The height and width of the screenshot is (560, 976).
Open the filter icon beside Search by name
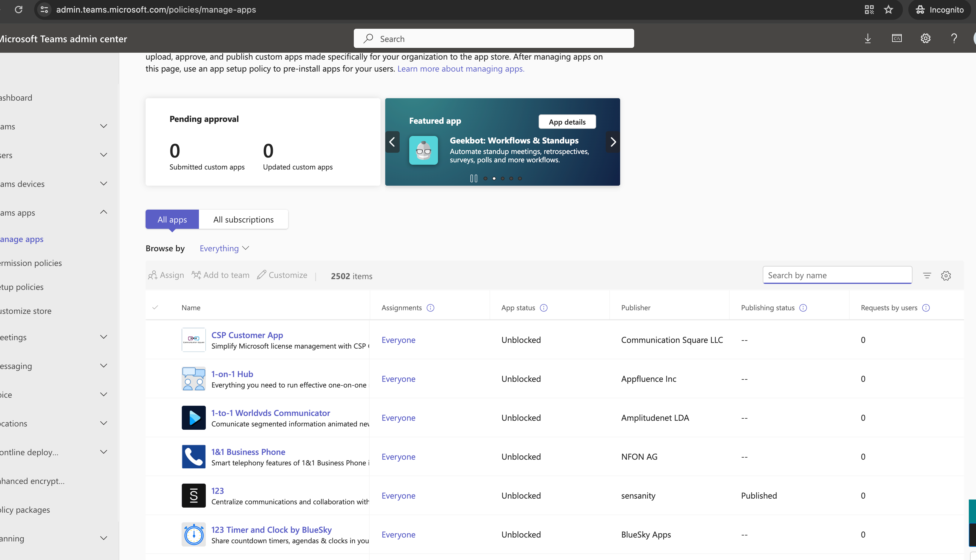[927, 276]
